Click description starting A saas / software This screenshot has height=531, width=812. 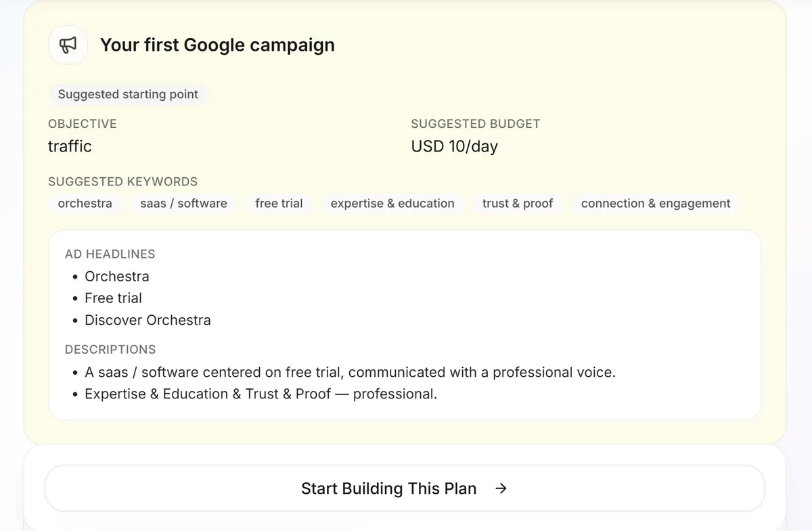[350, 372]
